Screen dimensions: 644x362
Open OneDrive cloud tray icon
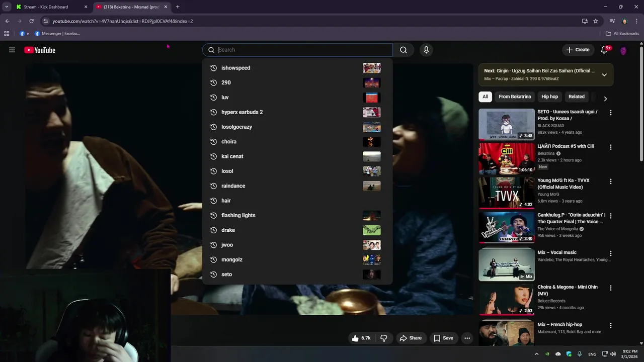pos(558,354)
